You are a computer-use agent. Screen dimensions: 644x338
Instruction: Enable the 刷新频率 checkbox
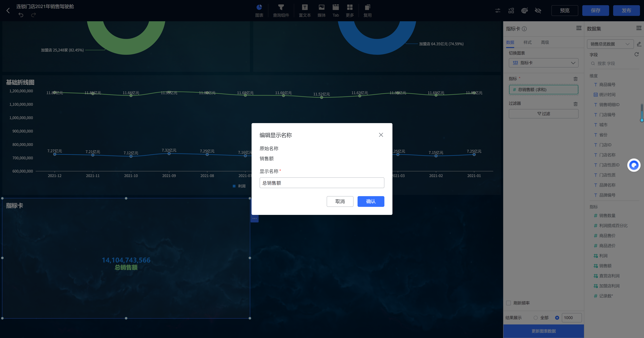[508, 303]
